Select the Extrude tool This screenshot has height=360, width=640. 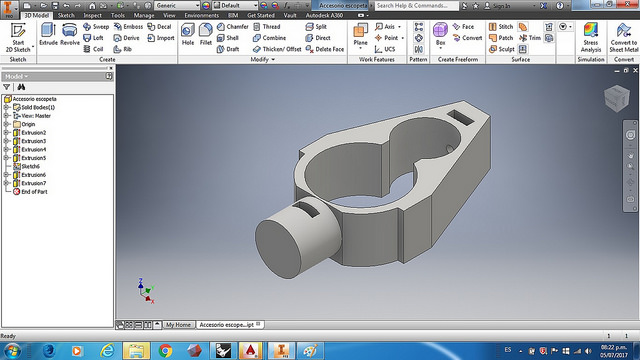[x=48, y=34]
